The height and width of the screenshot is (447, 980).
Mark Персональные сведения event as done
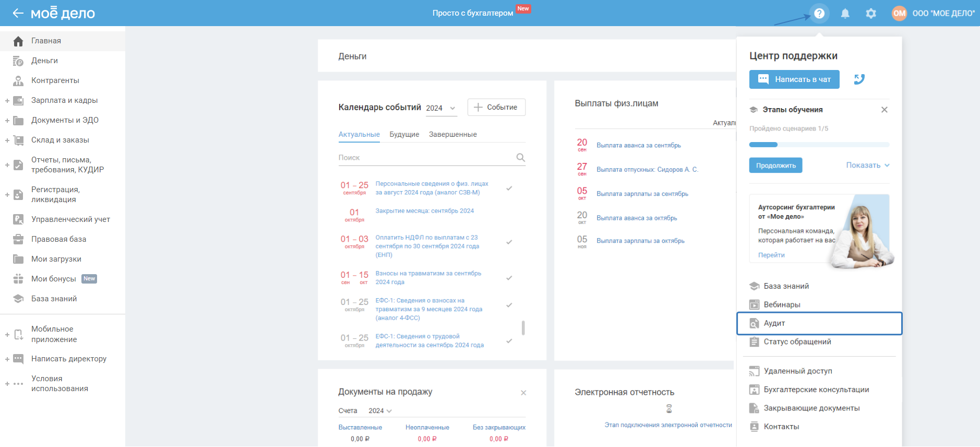(509, 188)
